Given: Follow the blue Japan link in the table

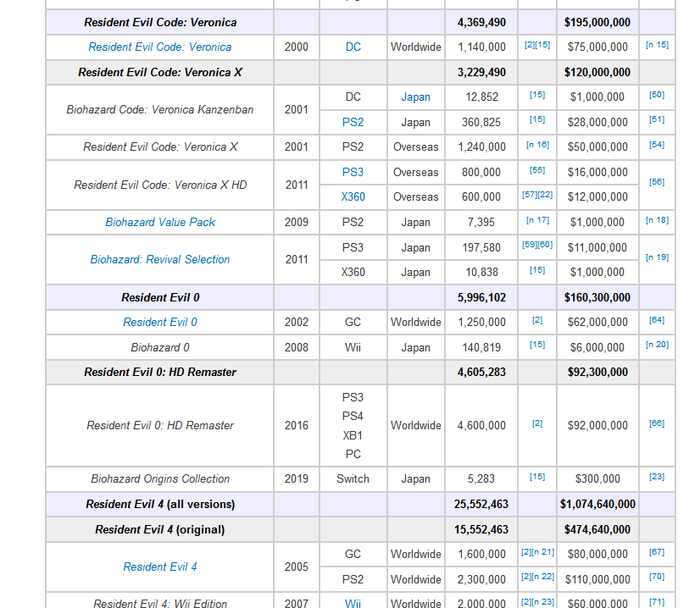Looking at the screenshot, I should point(415,97).
